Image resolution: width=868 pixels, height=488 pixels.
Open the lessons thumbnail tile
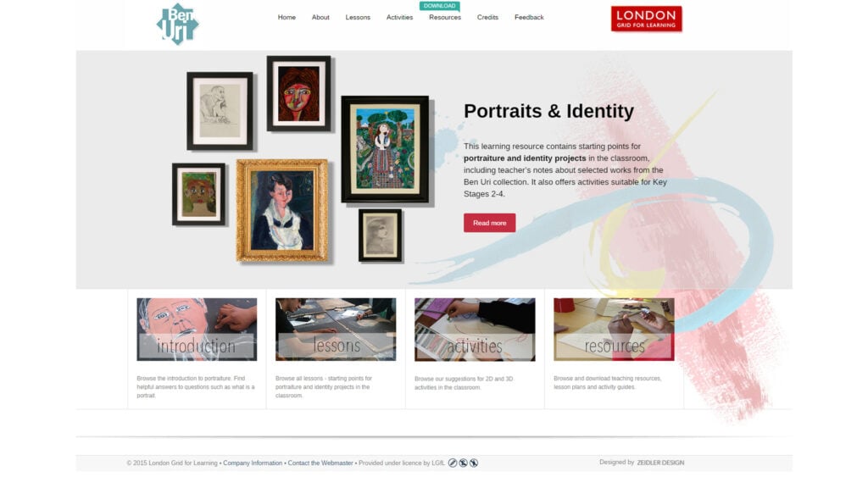pyautogui.click(x=336, y=330)
